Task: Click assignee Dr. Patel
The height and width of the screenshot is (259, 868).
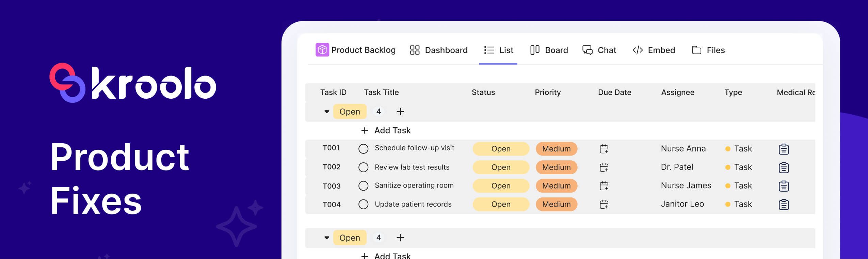Action: pyautogui.click(x=677, y=167)
